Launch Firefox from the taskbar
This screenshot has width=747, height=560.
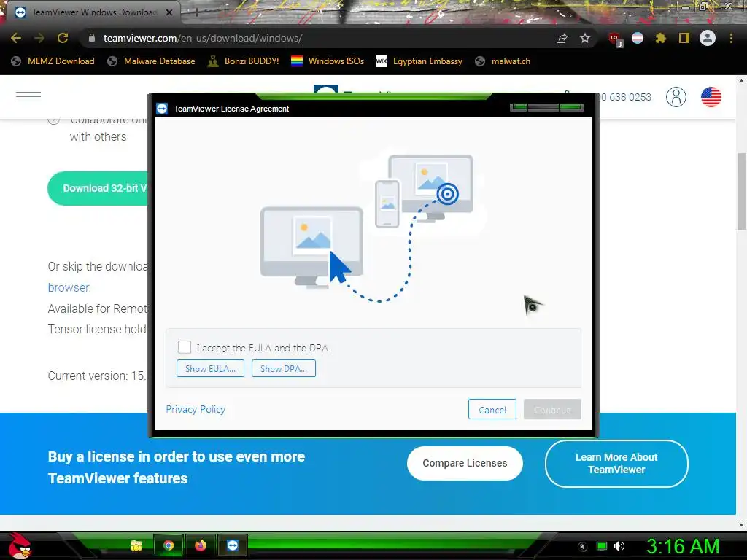201,545
